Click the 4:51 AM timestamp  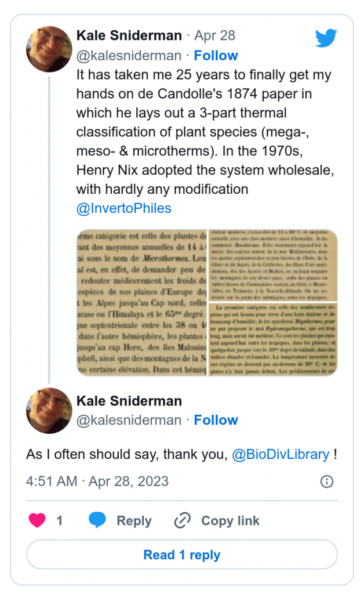pos(47,481)
